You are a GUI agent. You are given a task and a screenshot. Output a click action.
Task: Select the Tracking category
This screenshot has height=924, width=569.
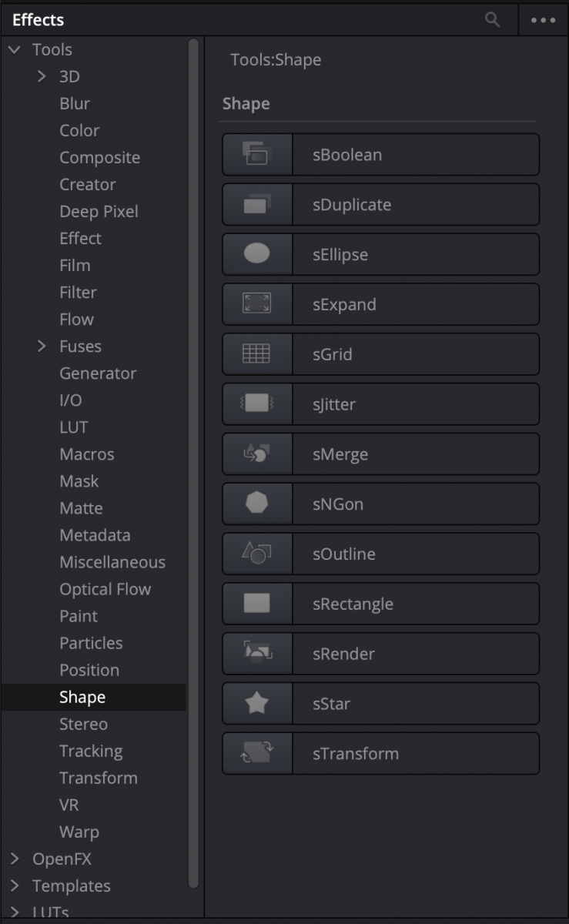(91, 751)
